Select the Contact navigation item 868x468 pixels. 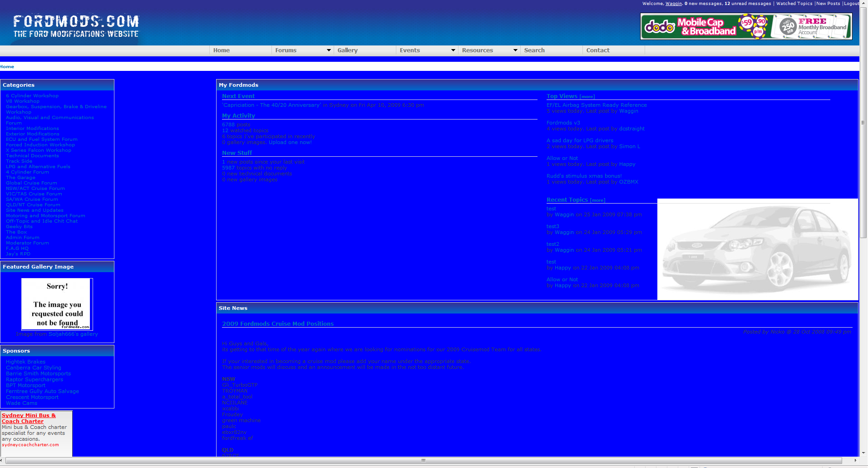pos(597,50)
